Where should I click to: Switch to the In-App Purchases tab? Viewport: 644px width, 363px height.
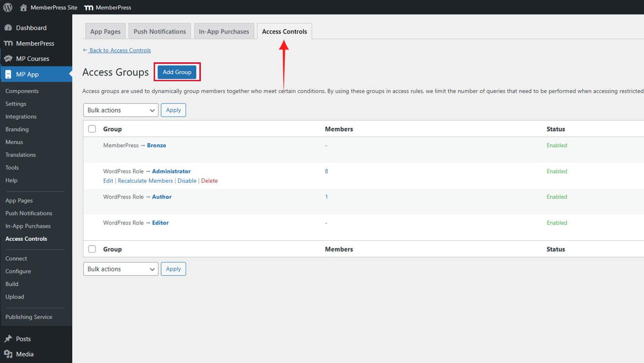pyautogui.click(x=223, y=32)
